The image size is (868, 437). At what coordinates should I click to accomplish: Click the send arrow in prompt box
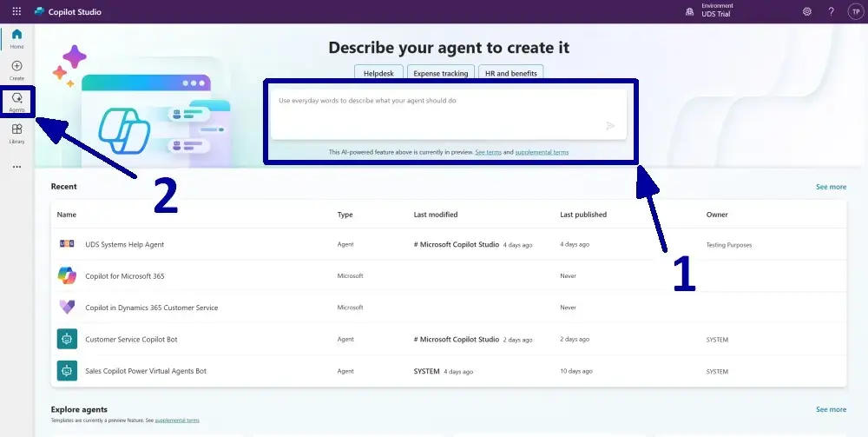[610, 126]
